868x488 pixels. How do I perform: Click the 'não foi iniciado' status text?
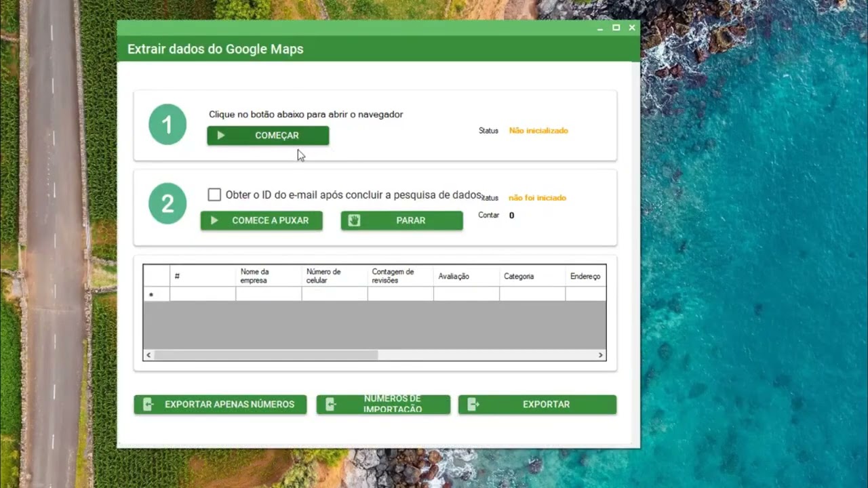(537, 198)
